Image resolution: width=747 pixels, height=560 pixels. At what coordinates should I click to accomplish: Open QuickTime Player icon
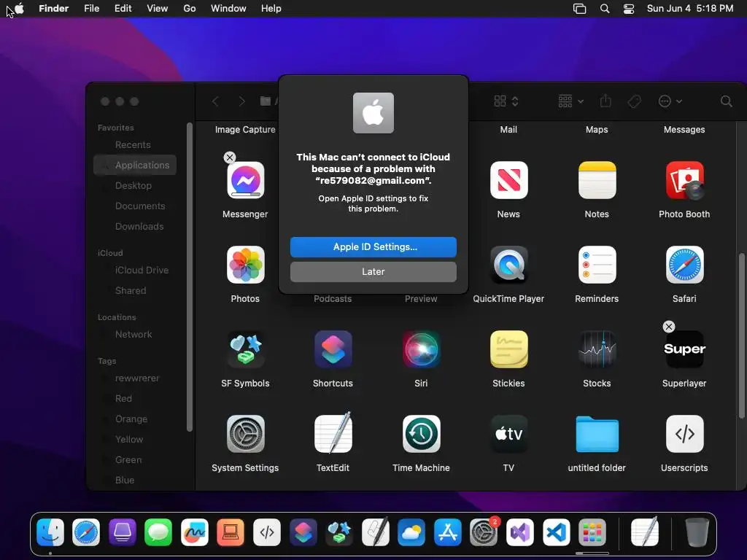point(508,265)
